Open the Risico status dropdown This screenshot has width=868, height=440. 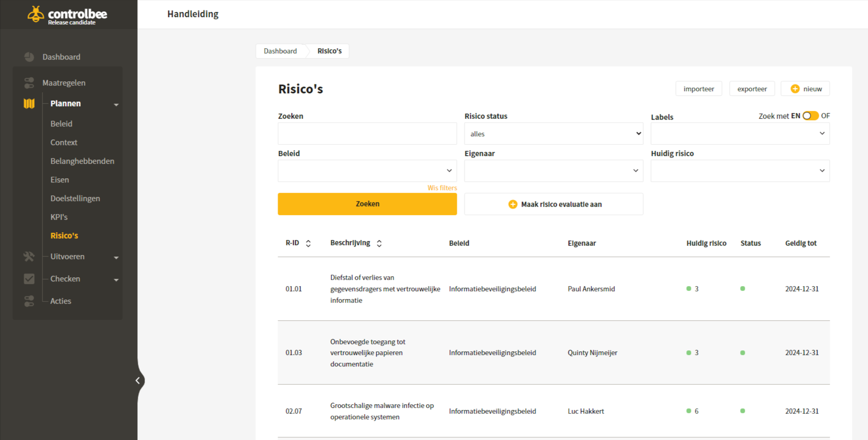click(554, 134)
